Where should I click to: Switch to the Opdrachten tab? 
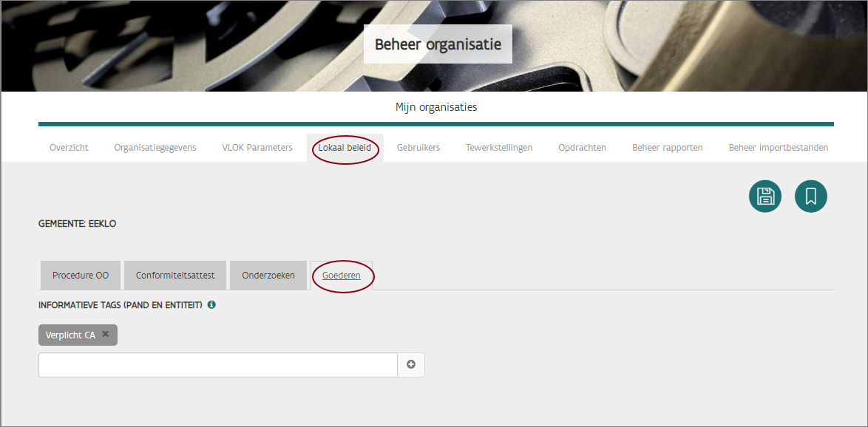pos(582,148)
